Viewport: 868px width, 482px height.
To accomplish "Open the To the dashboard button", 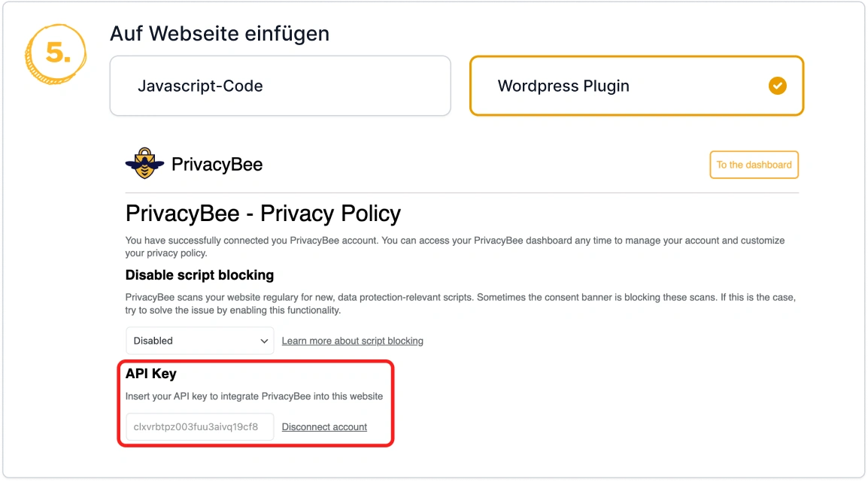I will point(754,165).
